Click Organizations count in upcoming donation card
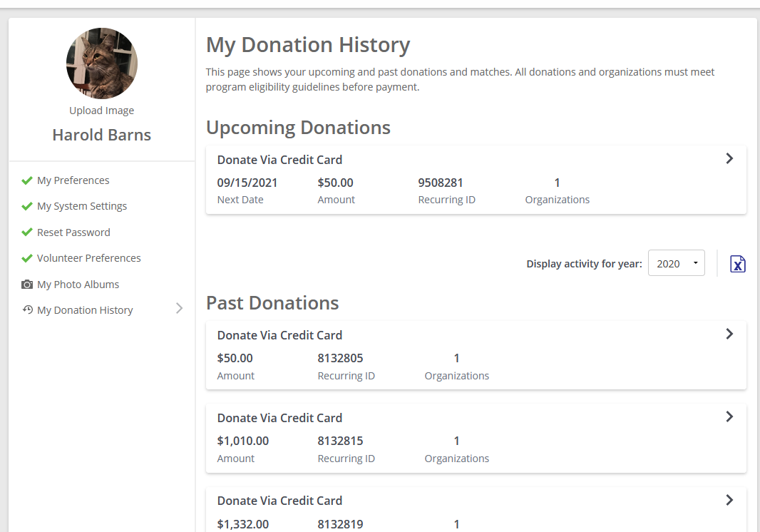 558,183
